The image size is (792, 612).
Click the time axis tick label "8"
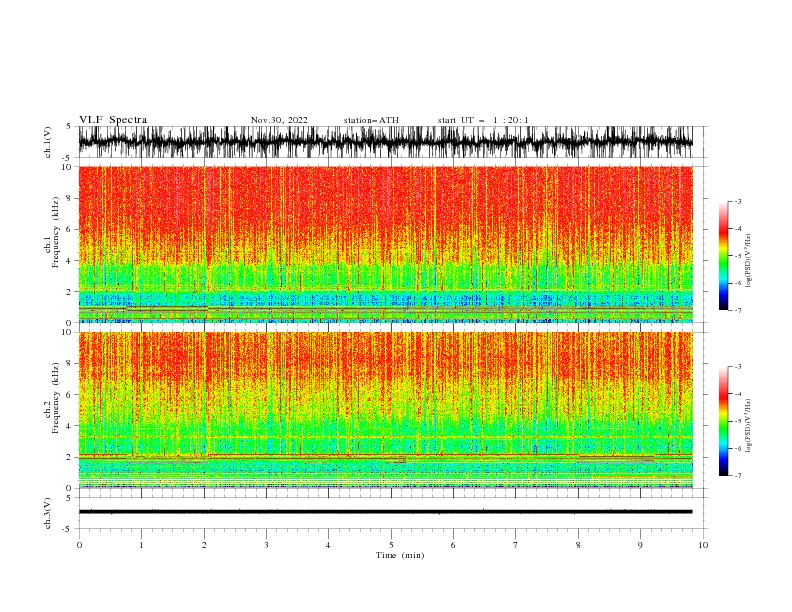pos(578,545)
